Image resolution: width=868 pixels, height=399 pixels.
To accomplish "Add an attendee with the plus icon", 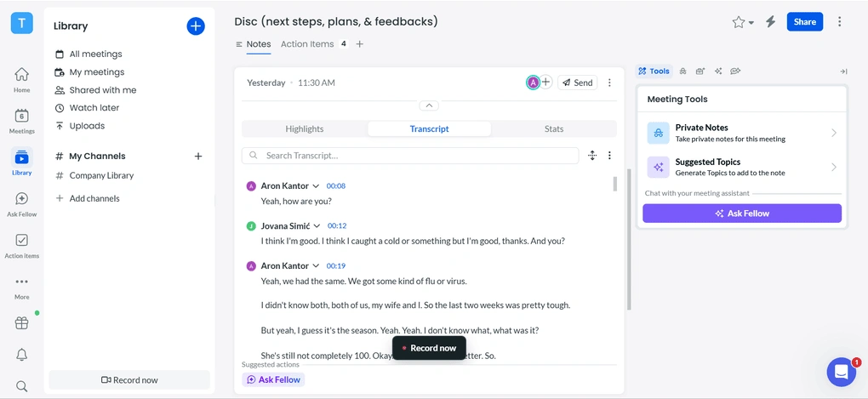I will 546,83.
